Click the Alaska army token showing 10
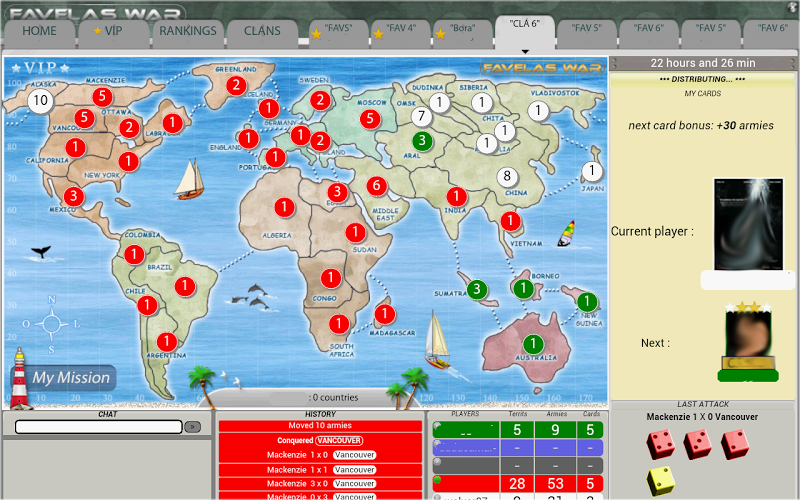 [40, 101]
